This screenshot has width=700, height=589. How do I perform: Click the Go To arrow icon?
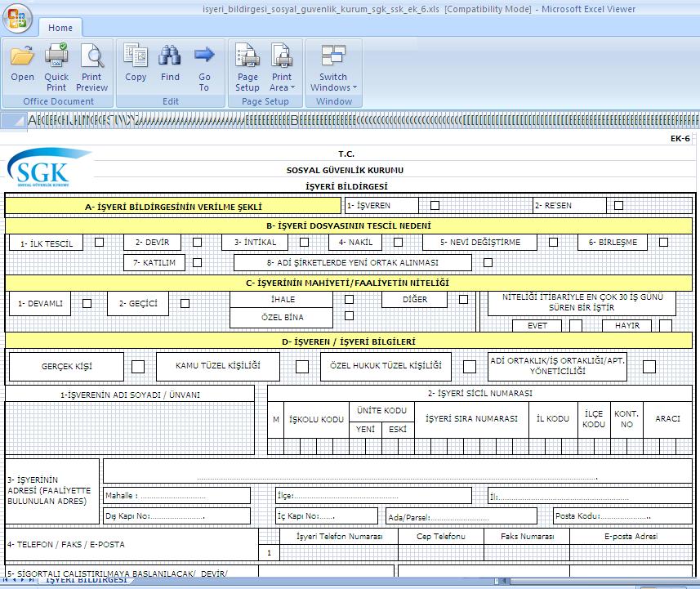click(x=204, y=55)
